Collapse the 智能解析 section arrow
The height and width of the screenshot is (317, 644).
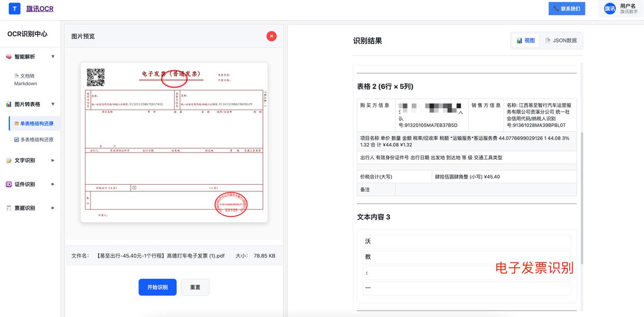tap(53, 57)
